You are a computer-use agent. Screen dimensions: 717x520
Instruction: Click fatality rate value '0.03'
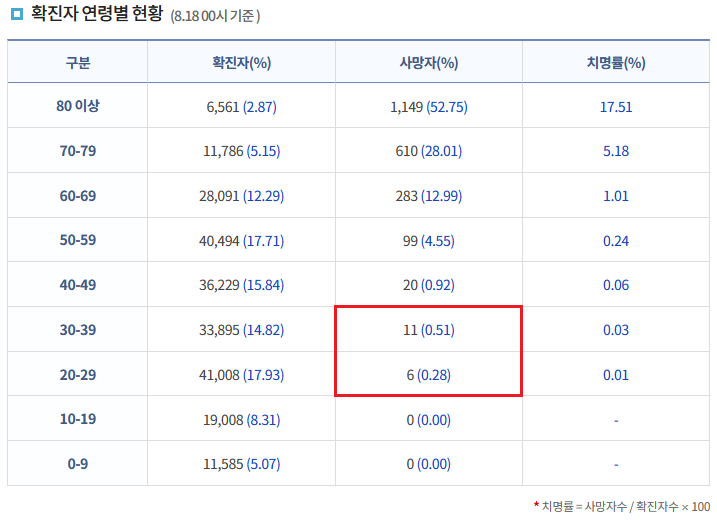point(616,330)
